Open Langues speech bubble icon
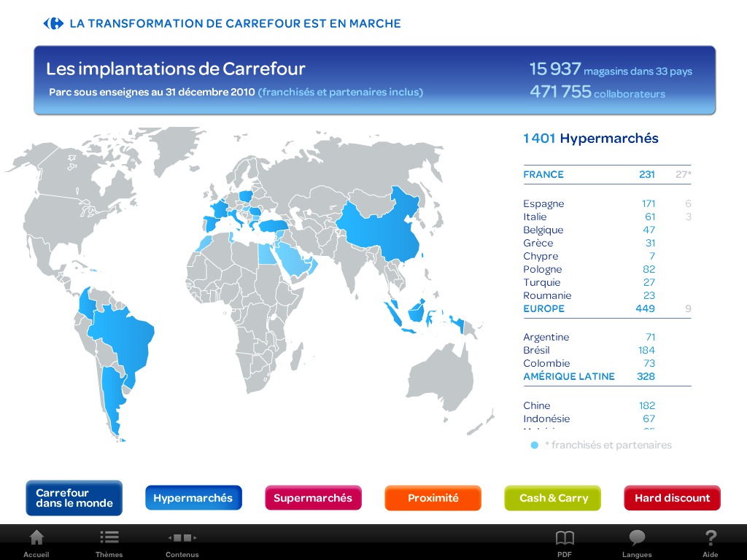 click(x=637, y=539)
